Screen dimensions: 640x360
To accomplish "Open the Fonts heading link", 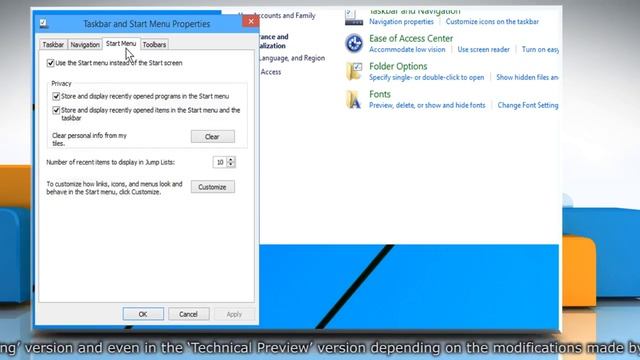I will [380, 94].
